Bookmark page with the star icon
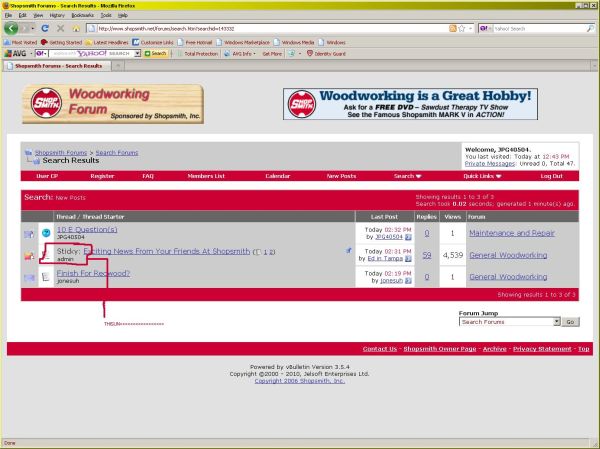This screenshot has height=449, width=600. point(462,28)
